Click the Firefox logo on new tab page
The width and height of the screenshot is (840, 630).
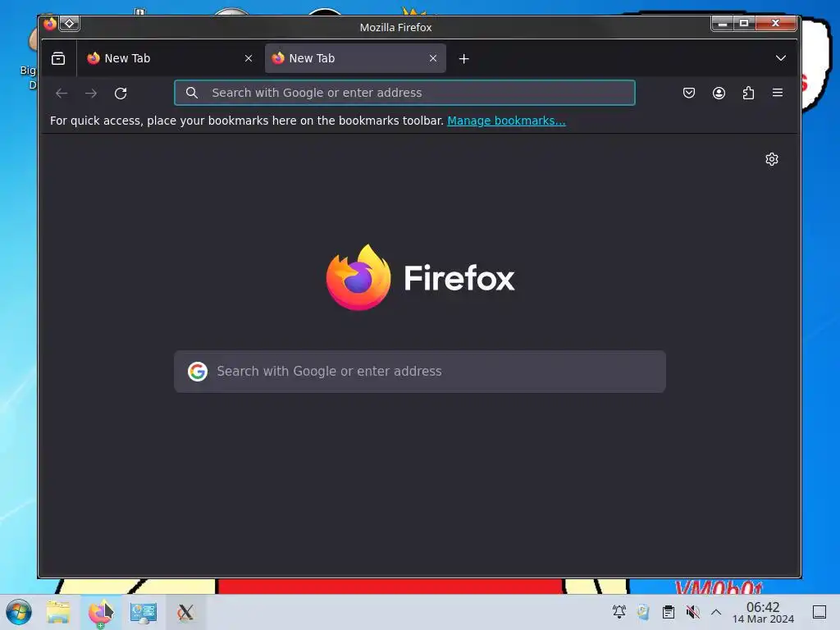[x=420, y=277]
